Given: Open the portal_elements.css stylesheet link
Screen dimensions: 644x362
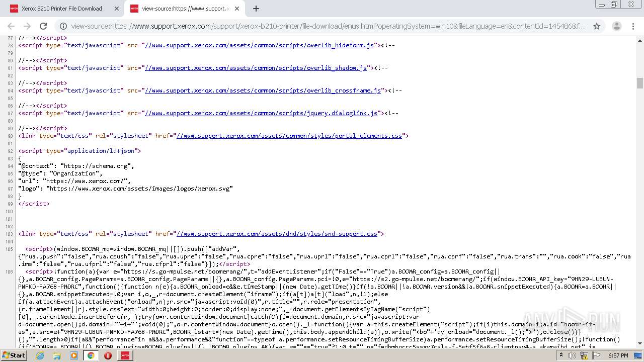Looking at the screenshot, I should (289, 136).
